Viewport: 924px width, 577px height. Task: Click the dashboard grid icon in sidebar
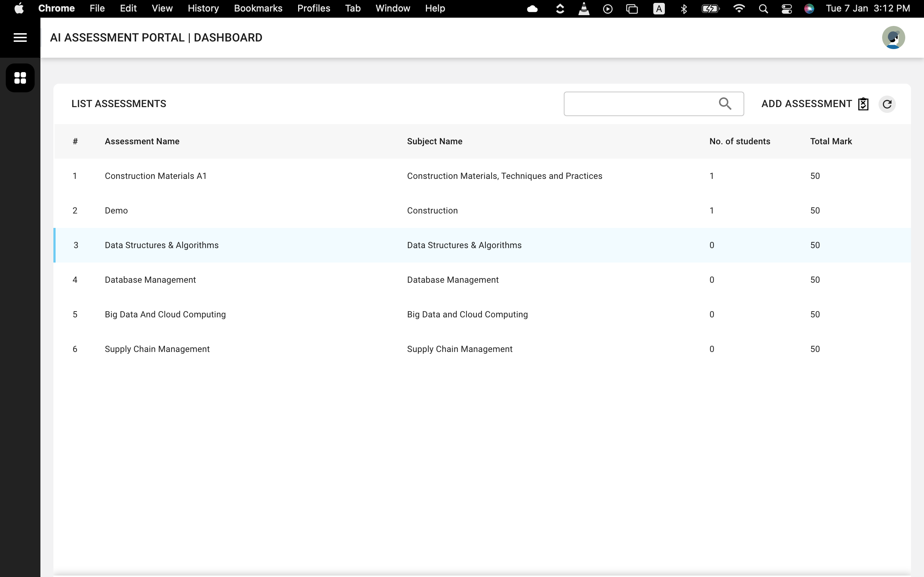pos(20,78)
